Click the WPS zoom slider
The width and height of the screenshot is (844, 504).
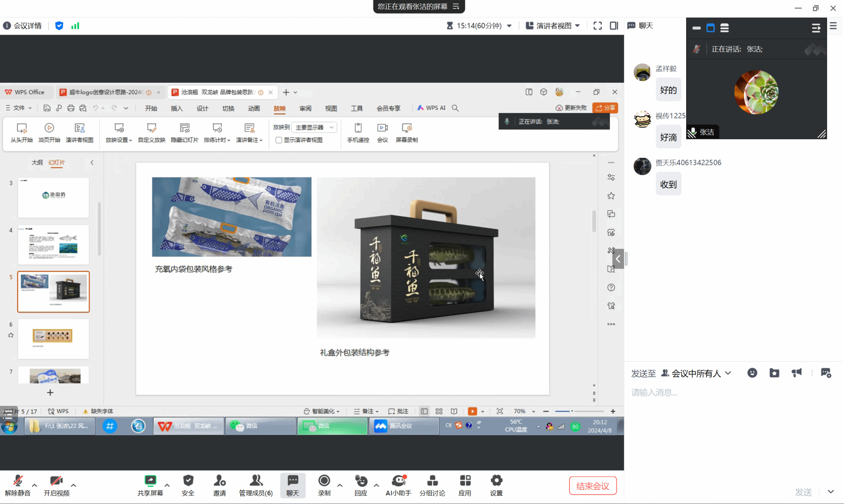[579, 411]
